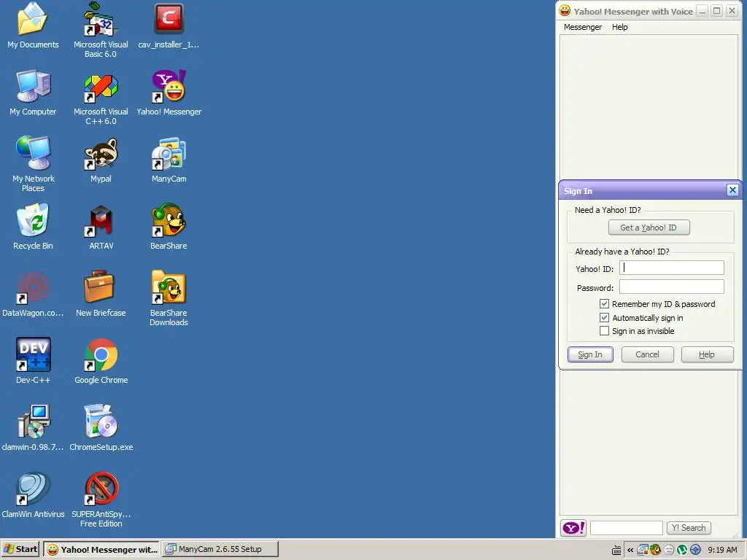This screenshot has height=560, width=747.
Task: Switch to ManyCam 2.6.55 Setup taskbar button
Action: 220,549
